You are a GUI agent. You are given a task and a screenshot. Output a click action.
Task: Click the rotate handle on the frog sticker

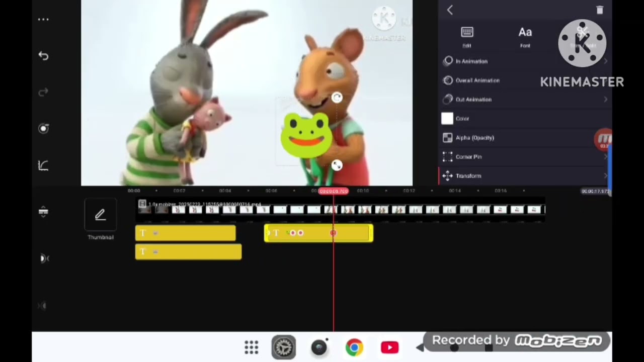click(x=337, y=98)
